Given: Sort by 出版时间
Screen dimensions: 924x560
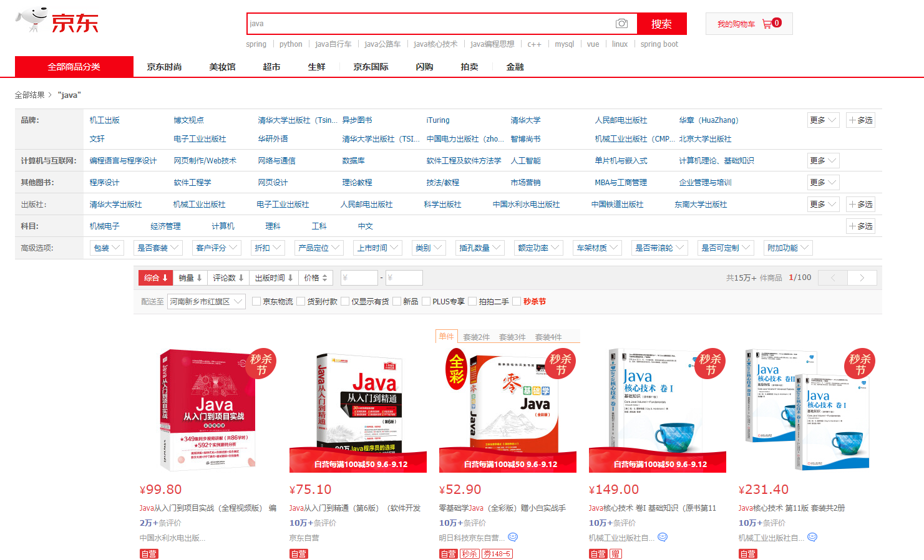Looking at the screenshot, I should [x=274, y=278].
